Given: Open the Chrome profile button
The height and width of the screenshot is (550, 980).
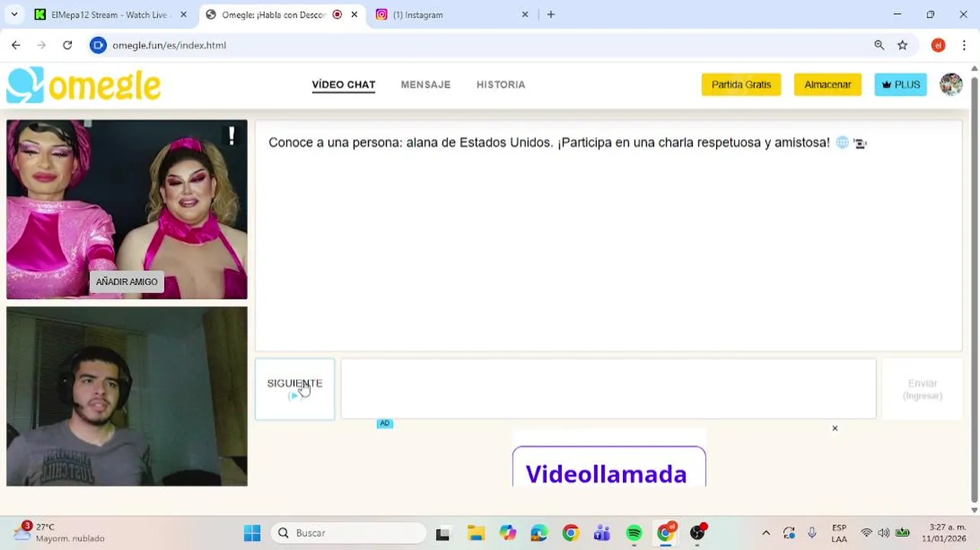Looking at the screenshot, I should (x=938, y=45).
